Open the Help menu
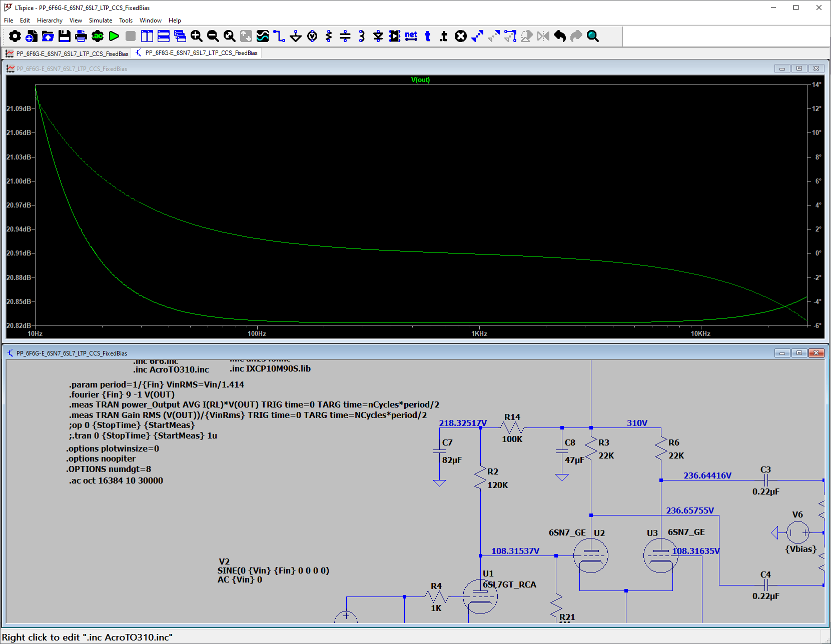The width and height of the screenshot is (831, 644). (x=175, y=20)
